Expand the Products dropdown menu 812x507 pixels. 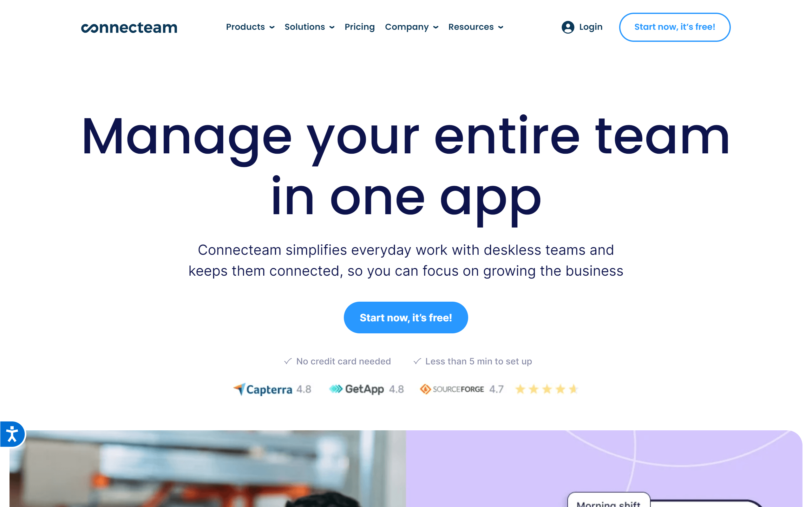click(x=250, y=27)
